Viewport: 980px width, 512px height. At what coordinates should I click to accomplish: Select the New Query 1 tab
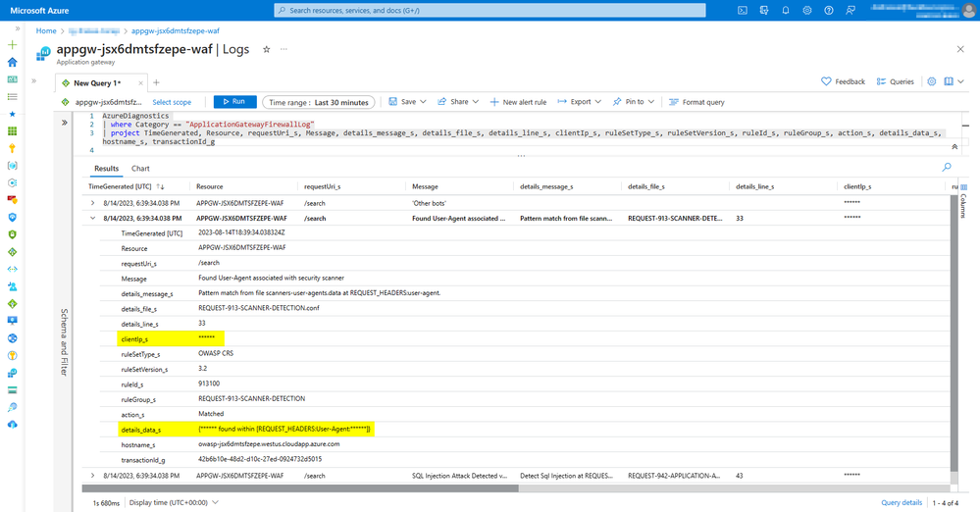[x=97, y=83]
